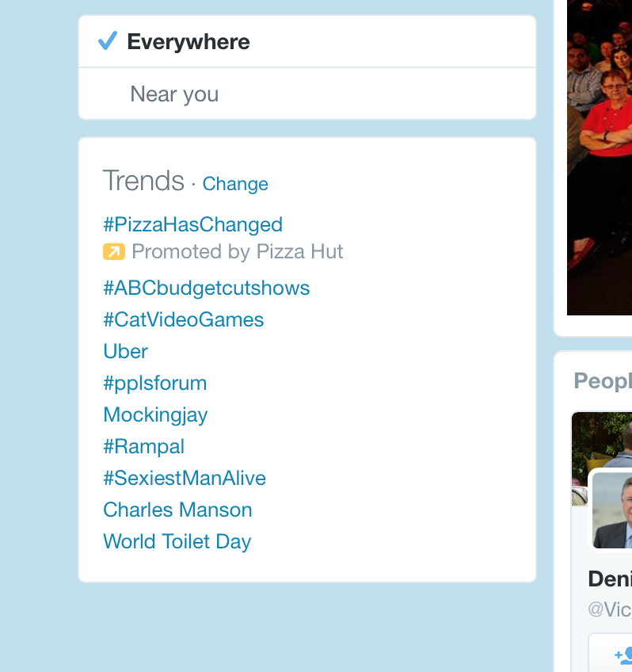Go to the #pplsforum hashtag
Viewport: 632px width, 672px height.
point(154,383)
